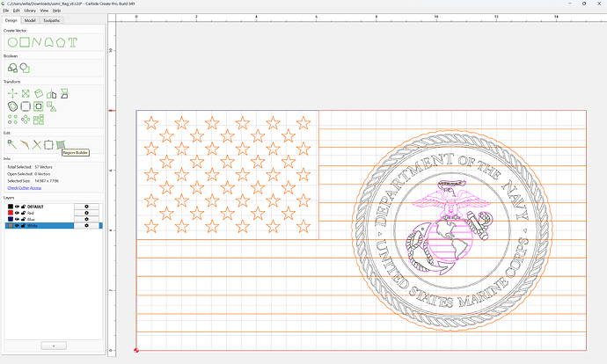Open the Library menu
The width and height of the screenshot is (607, 364).
tap(30, 11)
